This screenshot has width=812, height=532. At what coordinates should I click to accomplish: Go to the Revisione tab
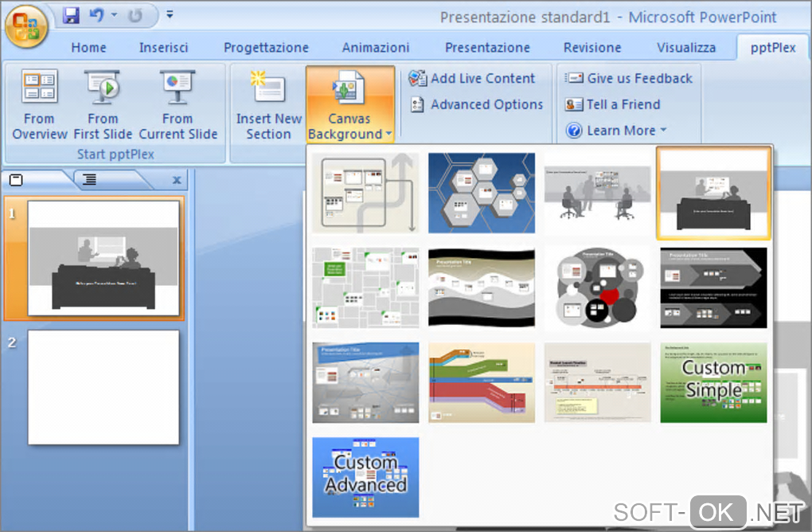[x=592, y=48]
